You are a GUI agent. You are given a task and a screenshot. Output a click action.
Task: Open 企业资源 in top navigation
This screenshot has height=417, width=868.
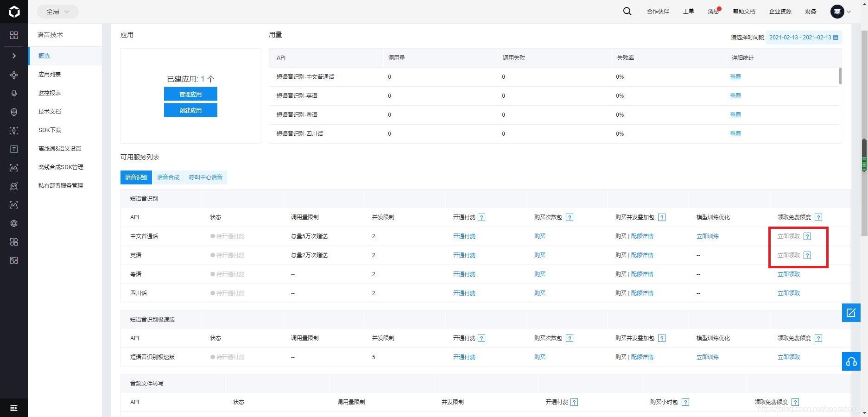click(780, 12)
